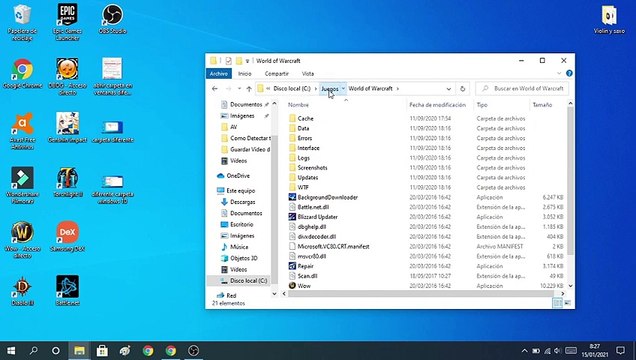The height and width of the screenshot is (360, 636).
Task: Click Explorer Help question mark icon
Action: (x=569, y=73)
